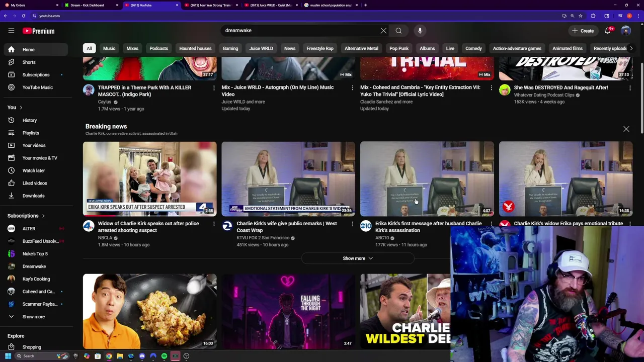Switch to the Stream - Kick Dashboard tab

click(x=91, y=5)
